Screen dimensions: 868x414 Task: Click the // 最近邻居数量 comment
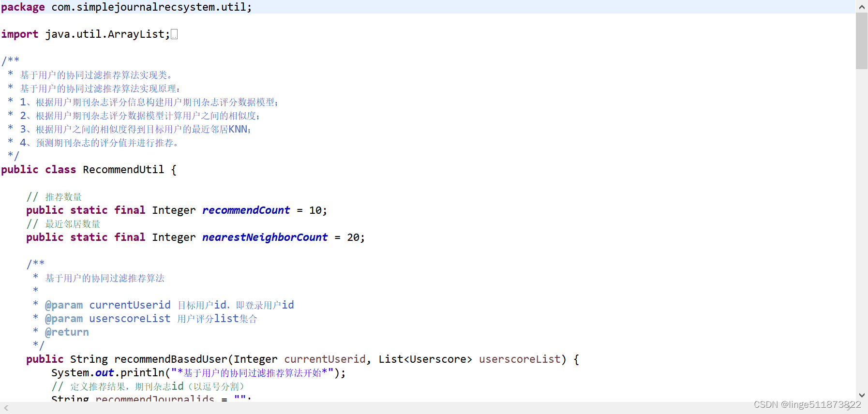point(63,224)
